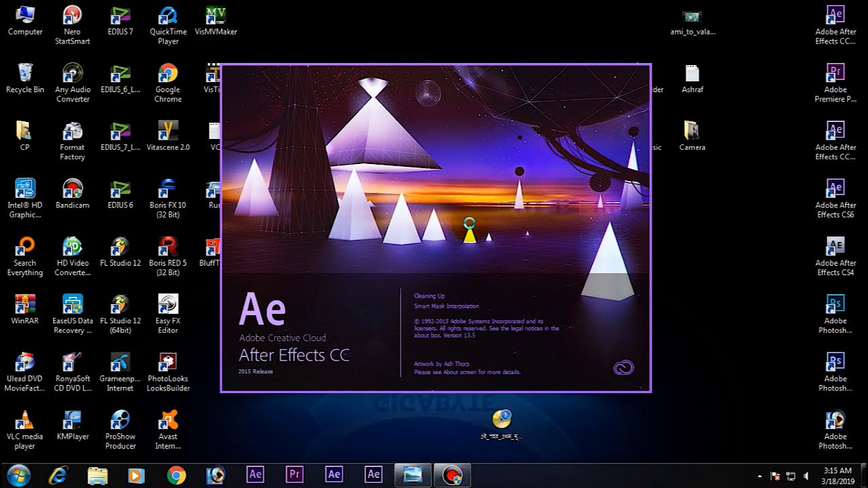Screen dimensions: 868x488
Task: Open Windows Media Player taskbar icon
Action: pyautogui.click(x=137, y=475)
